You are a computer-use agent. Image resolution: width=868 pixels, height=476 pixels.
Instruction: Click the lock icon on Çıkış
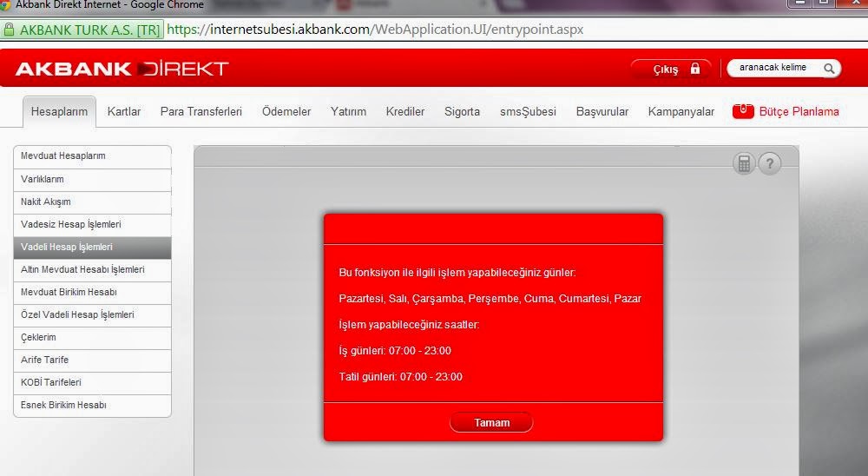click(x=694, y=69)
